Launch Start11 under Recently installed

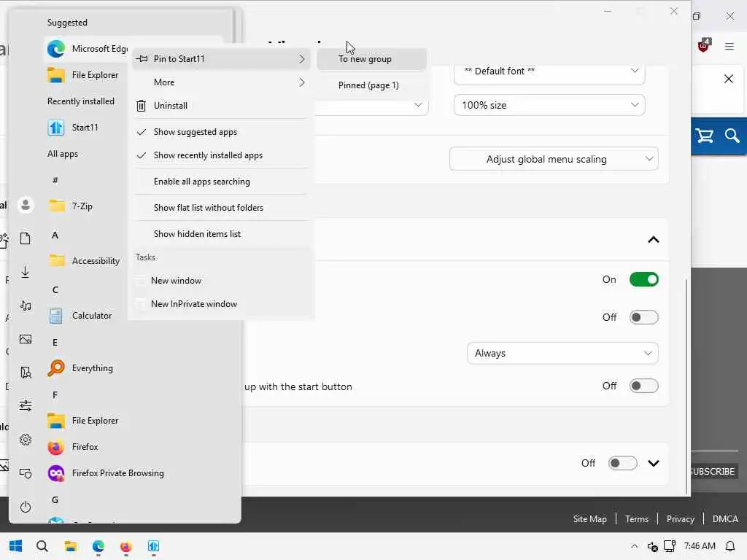73,127
